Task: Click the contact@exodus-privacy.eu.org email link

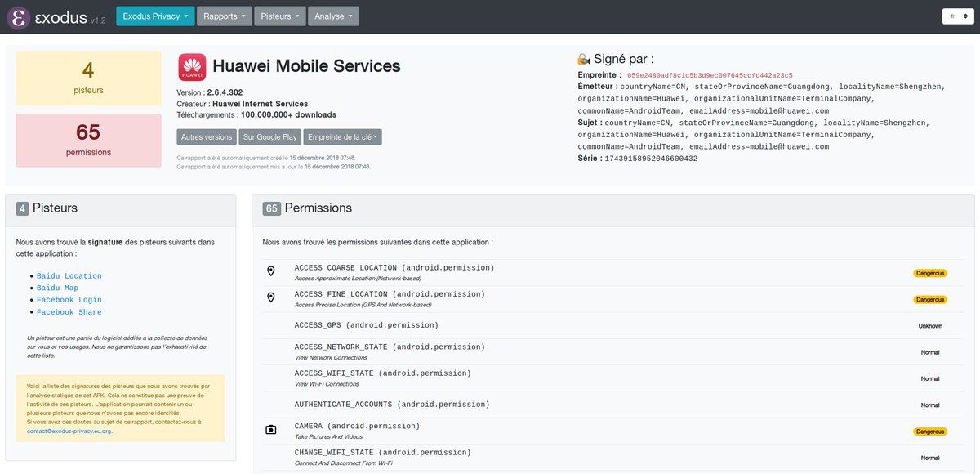Action: [69, 431]
